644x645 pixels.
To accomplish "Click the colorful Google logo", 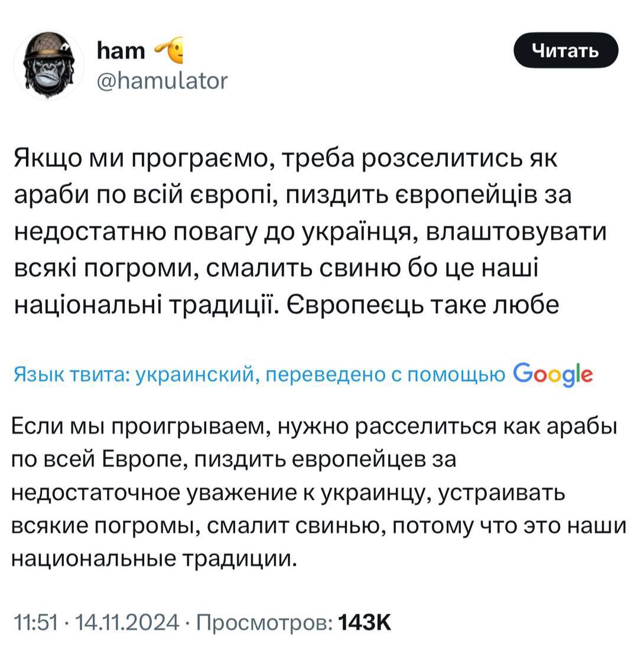I will [x=552, y=374].
